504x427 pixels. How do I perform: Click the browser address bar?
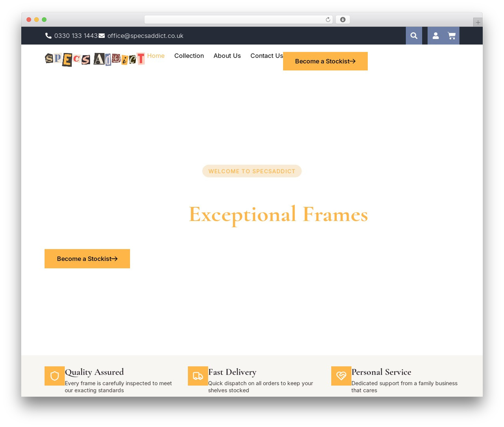tap(239, 20)
